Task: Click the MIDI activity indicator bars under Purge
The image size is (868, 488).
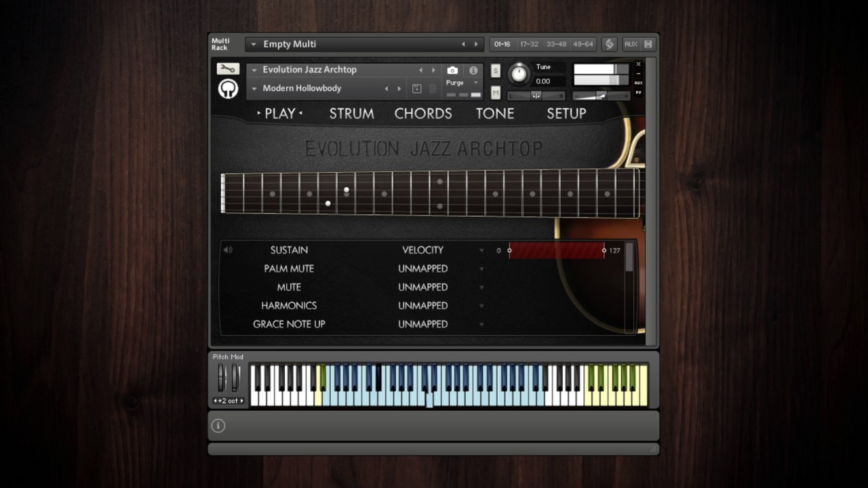Action: [463, 95]
